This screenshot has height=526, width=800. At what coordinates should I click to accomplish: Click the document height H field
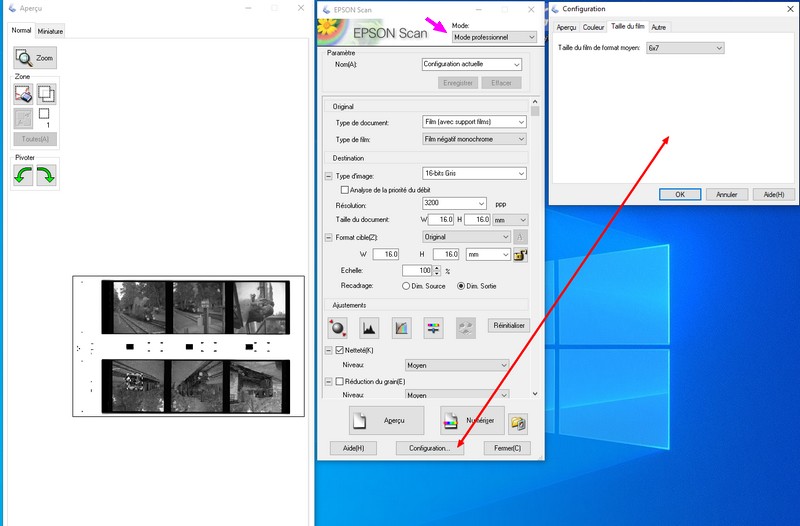click(478, 219)
